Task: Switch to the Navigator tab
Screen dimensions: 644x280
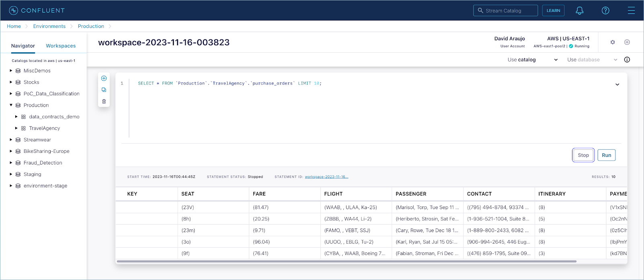Action: (23, 46)
